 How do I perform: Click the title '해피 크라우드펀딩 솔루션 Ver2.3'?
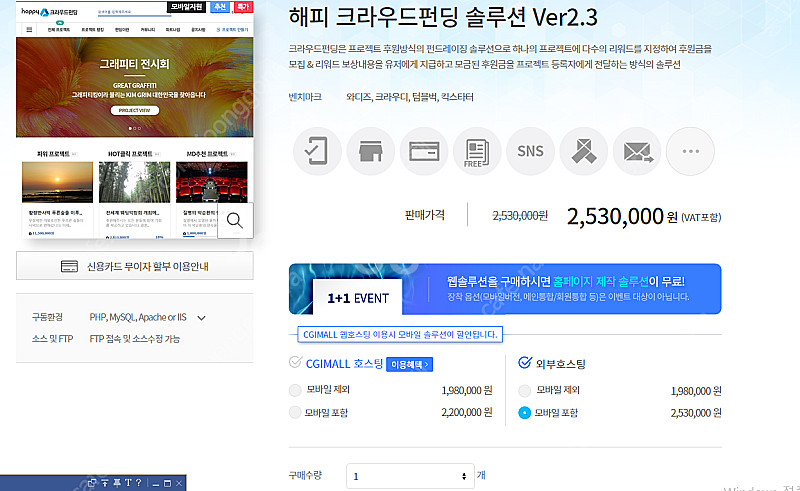click(x=443, y=17)
